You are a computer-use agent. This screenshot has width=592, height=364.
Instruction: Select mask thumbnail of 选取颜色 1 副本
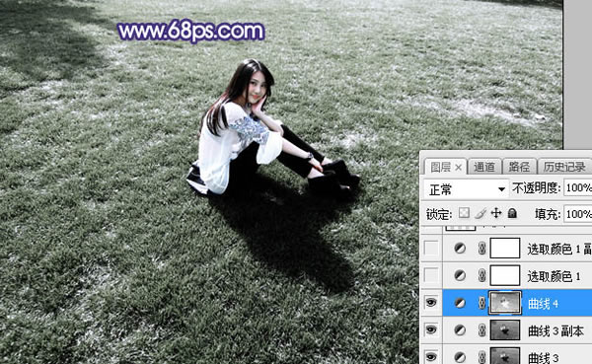coord(505,248)
